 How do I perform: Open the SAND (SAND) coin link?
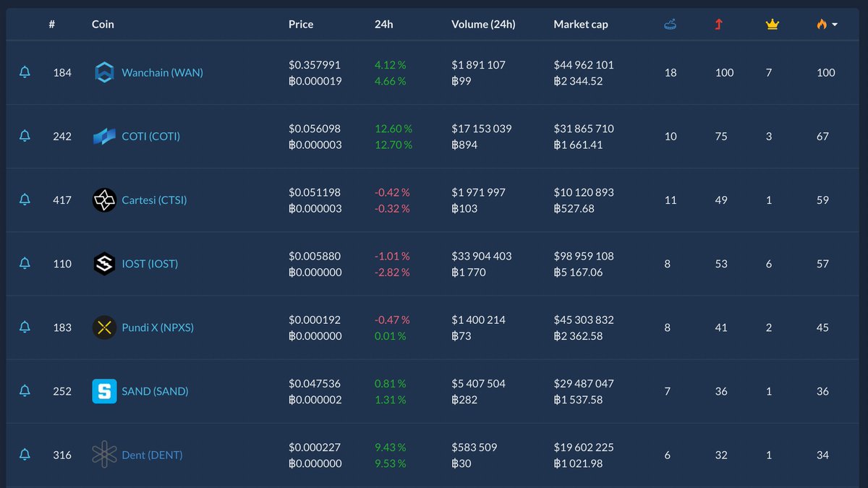pyautogui.click(x=155, y=391)
